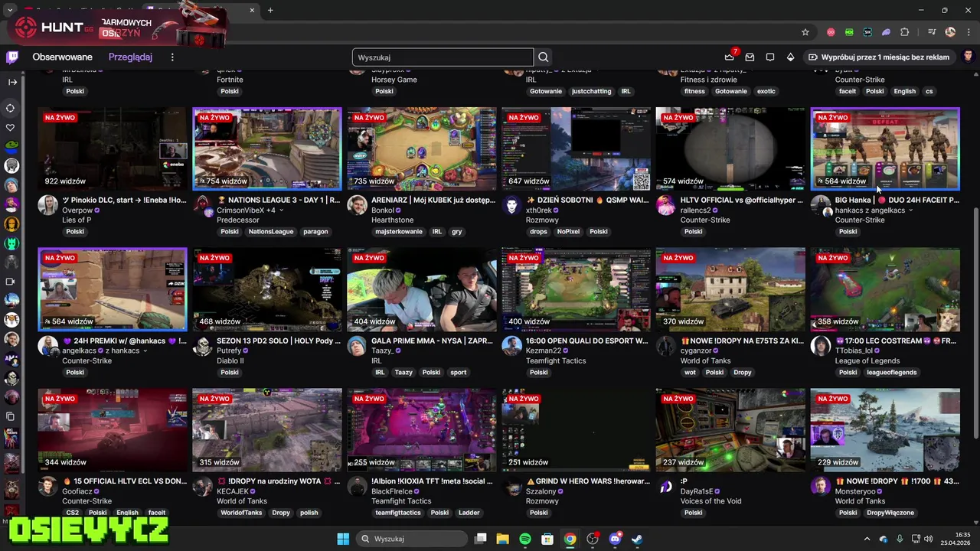Open NATIONS LEAGUE 3 stream thumbnail

[x=267, y=148]
